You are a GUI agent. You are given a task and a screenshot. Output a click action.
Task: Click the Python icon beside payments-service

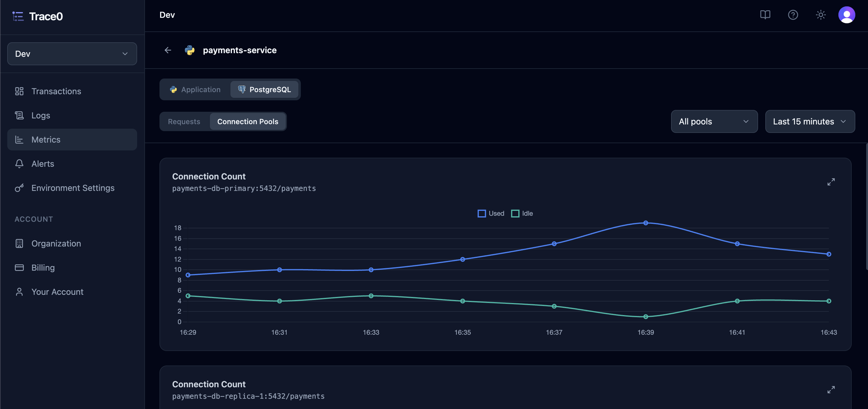pos(190,50)
